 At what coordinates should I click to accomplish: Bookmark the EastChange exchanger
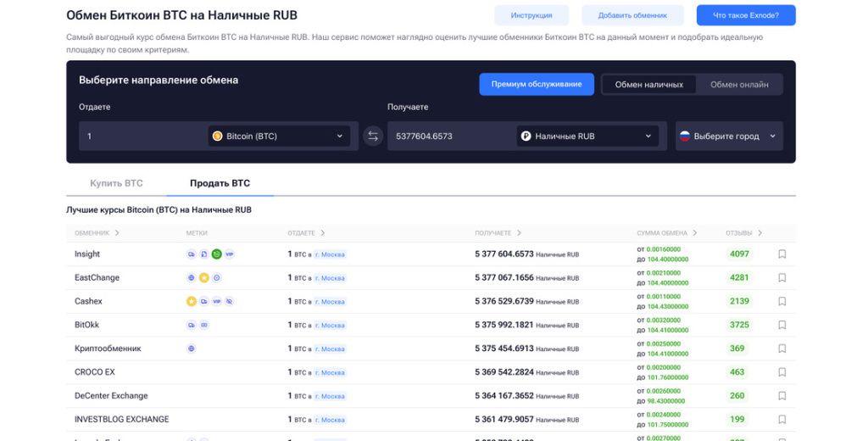(782, 278)
